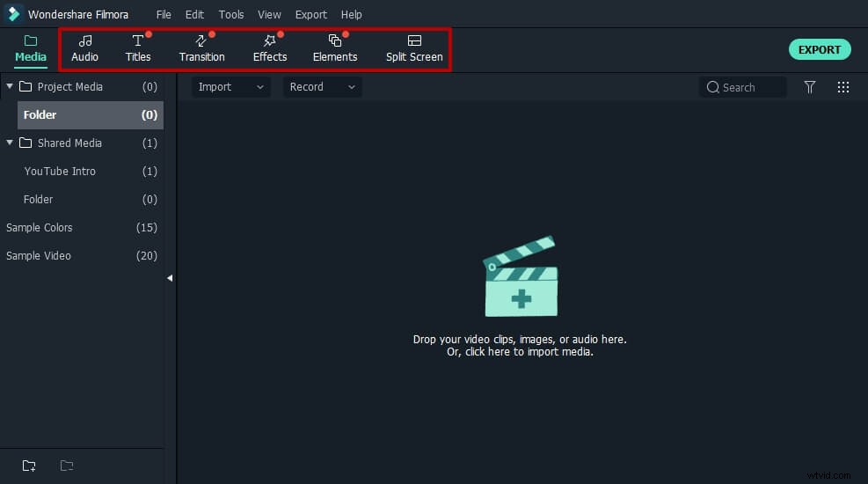Click the green EXPORT button
This screenshot has height=484, width=868.
point(820,49)
